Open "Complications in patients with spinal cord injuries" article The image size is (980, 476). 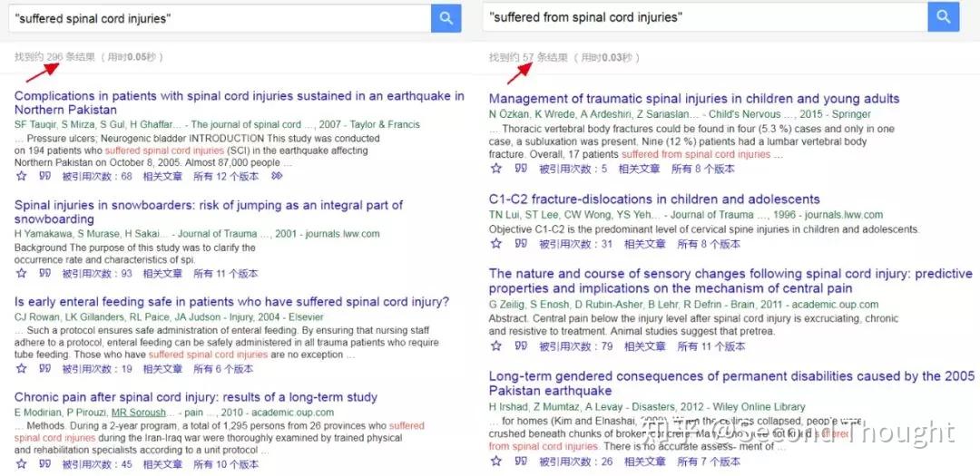coord(240,103)
